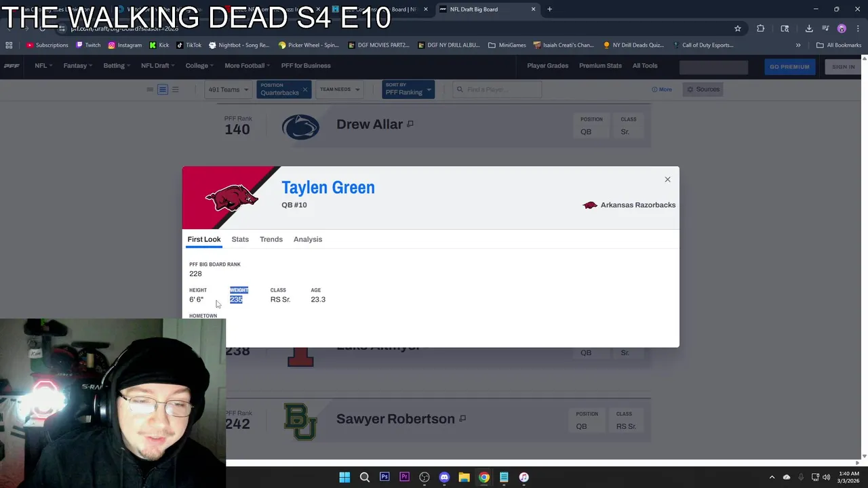Open the All Bookmarks folder
The image size is (868, 488).
click(839, 45)
